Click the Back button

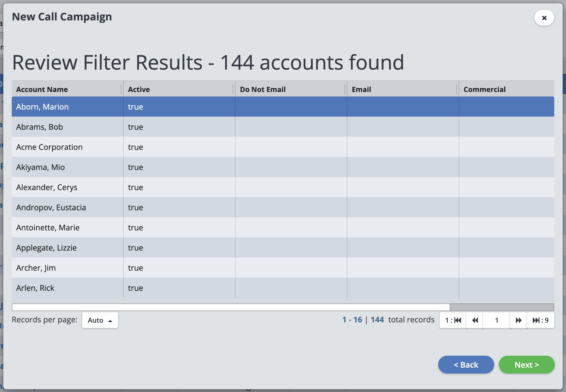(x=466, y=365)
